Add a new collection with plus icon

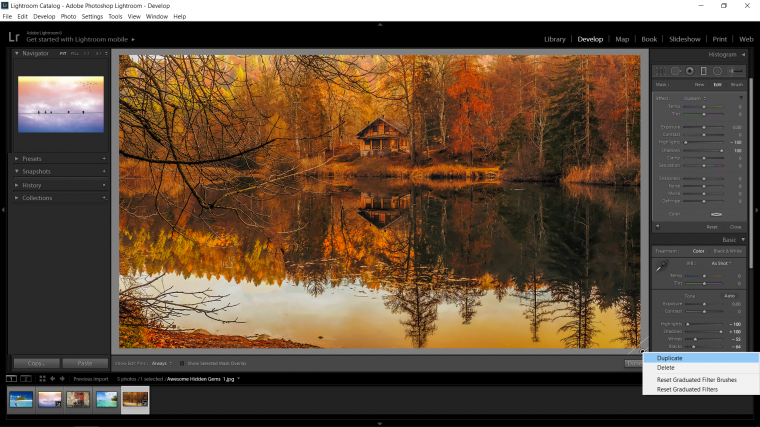click(104, 198)
